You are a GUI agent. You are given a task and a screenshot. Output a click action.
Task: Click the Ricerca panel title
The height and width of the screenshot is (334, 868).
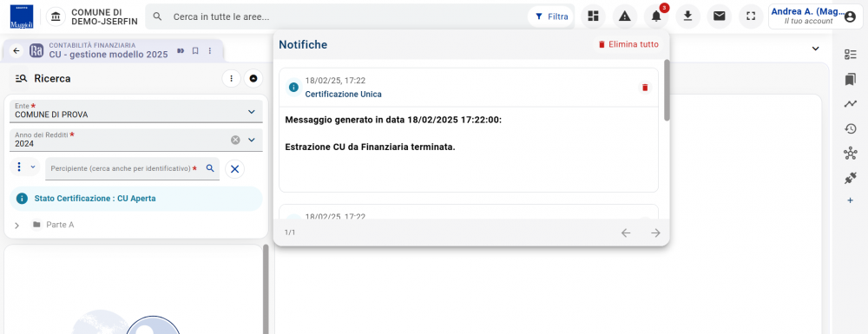(x=52, y=79)
